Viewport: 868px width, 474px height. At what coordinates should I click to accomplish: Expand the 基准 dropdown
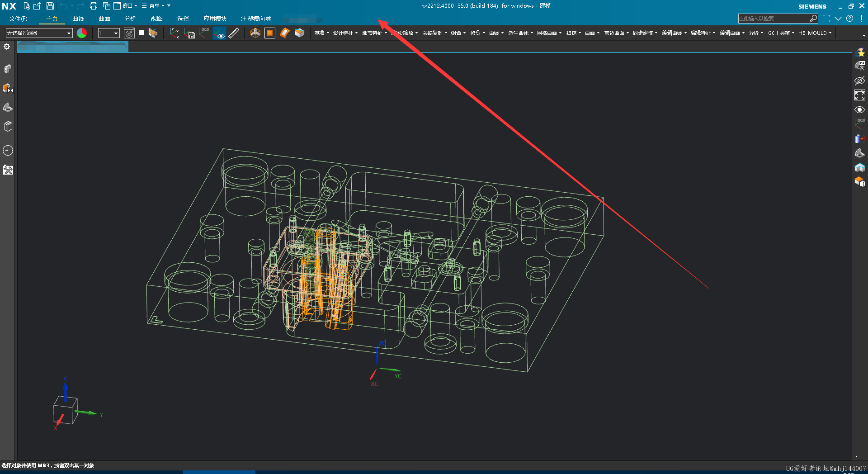coord(322,33)
